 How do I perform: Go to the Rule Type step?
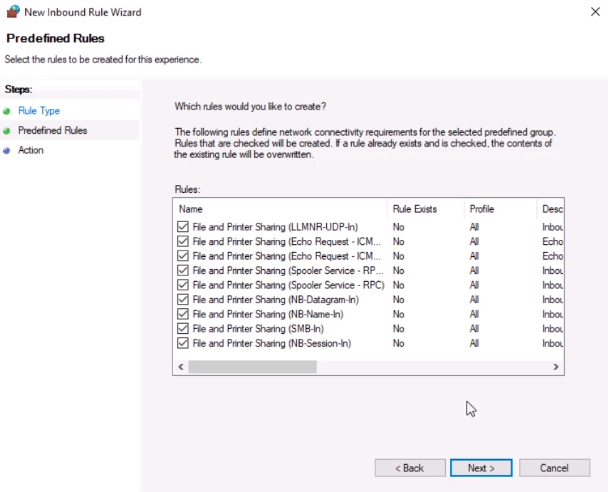pyautogui.click(x=39, y=111)
